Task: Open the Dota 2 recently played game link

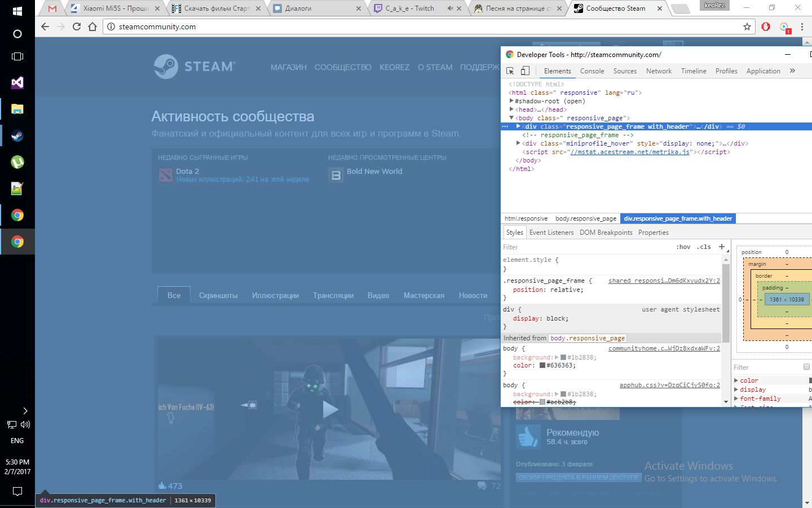Action: 188,171
